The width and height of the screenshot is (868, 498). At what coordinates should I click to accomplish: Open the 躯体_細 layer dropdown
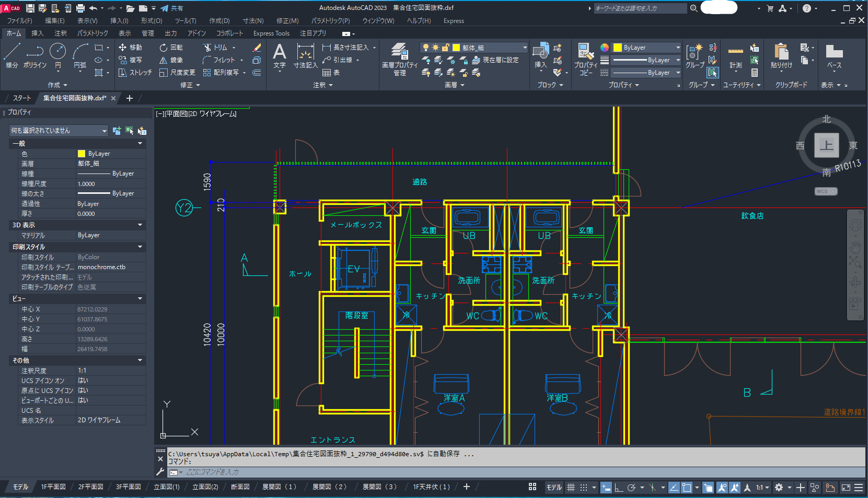click(525, 48)
